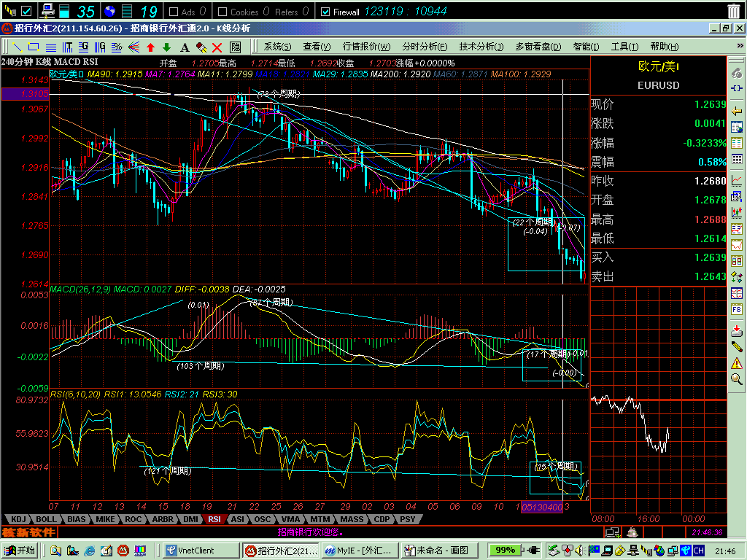The image size is (747, 560).
Task: Switch to the PSY indicator tab
Action: tap(407, 519)
